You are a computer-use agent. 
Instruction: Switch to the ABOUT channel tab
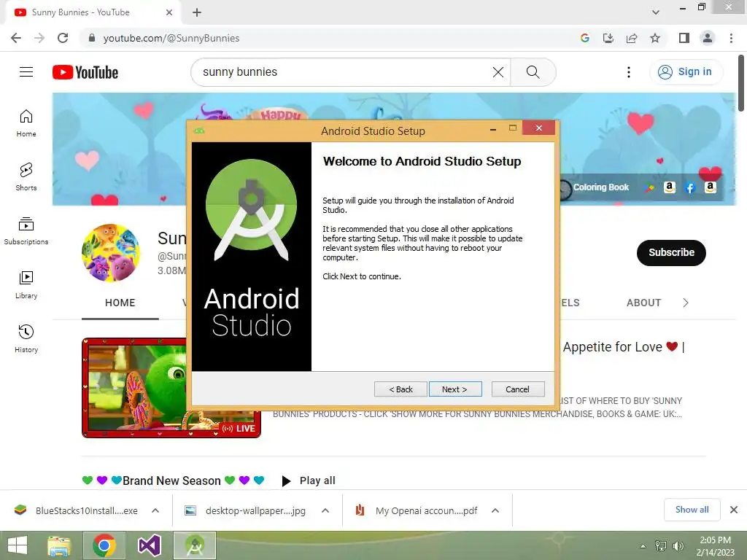(643, 303)
